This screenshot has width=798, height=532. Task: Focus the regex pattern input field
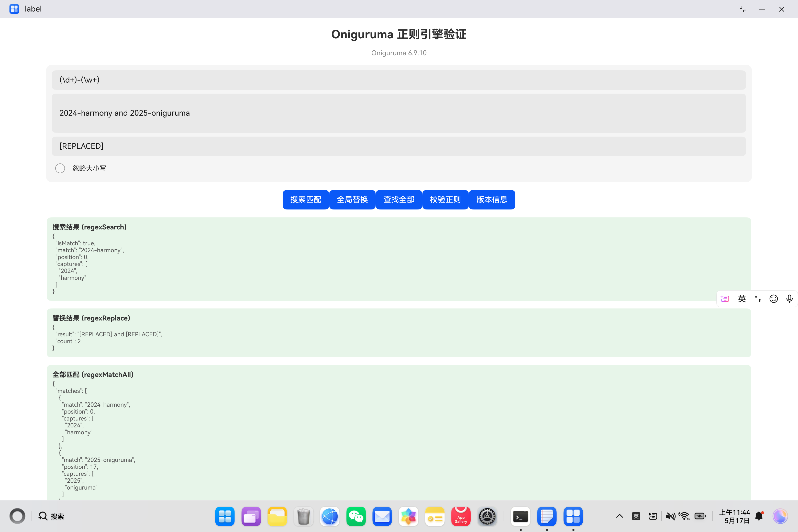click(x=399, y=80)
